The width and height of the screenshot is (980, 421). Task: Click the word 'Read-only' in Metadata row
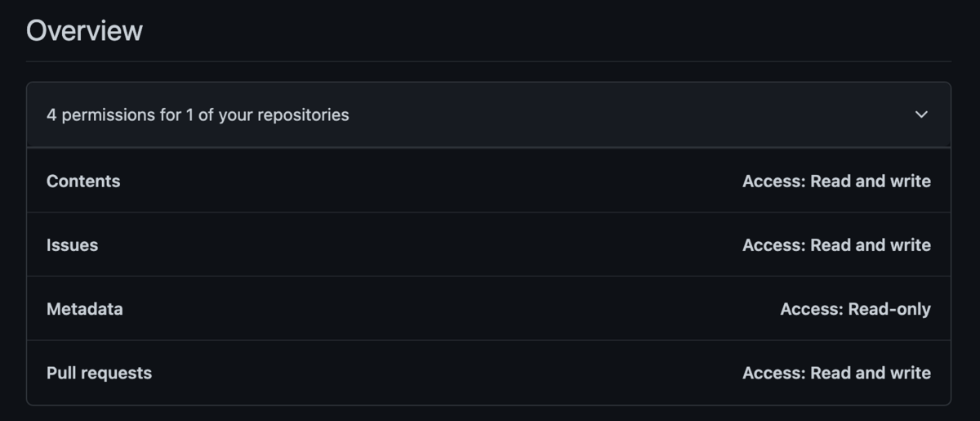pyautogui.click(x=889, y=309)
